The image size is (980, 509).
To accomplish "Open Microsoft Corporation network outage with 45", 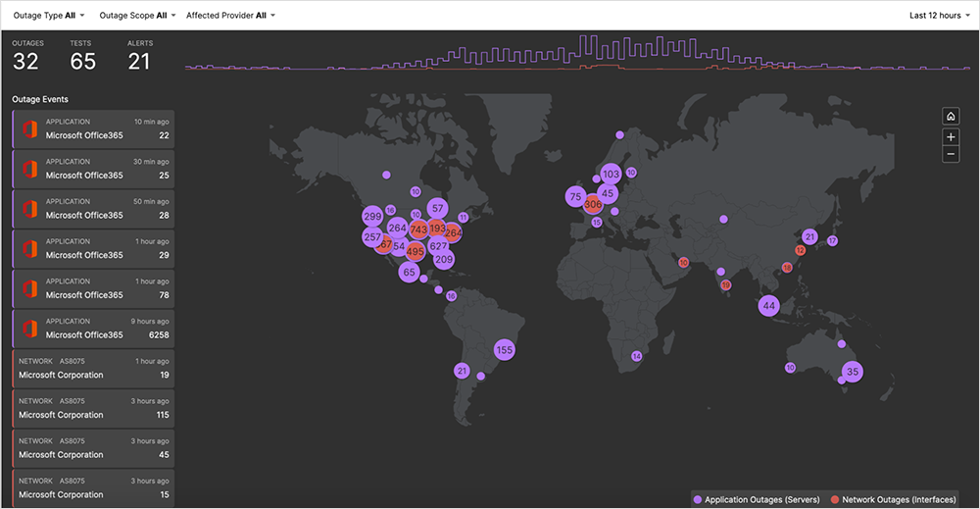I will (93, 448).
